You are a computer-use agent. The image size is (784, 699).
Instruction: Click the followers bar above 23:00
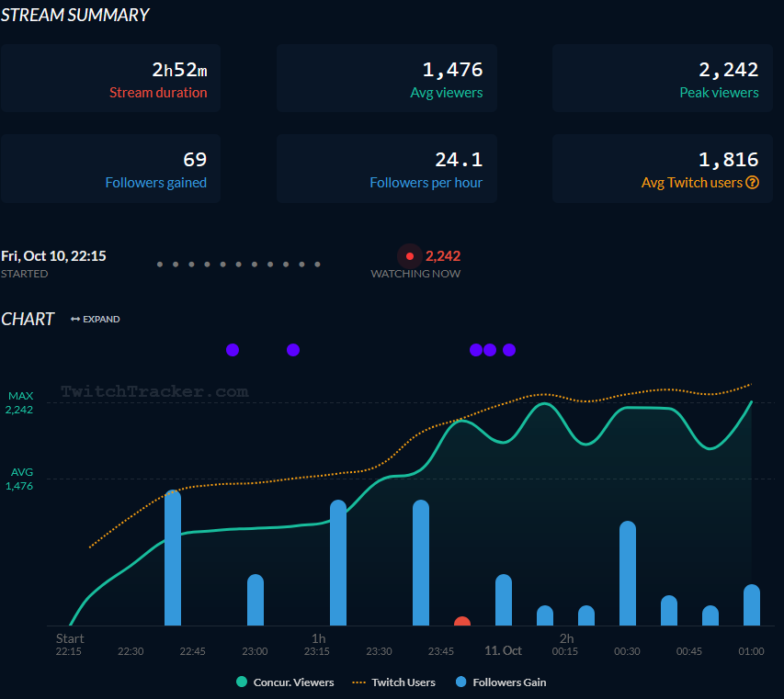pyautogui.click(x=256, y=600)
